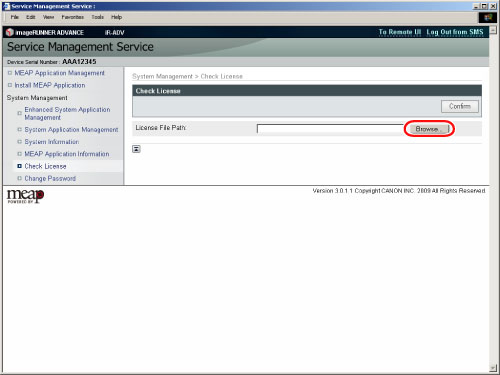500x375 pixels.
Task: Minimize the browser window
Action: (476, 6)
